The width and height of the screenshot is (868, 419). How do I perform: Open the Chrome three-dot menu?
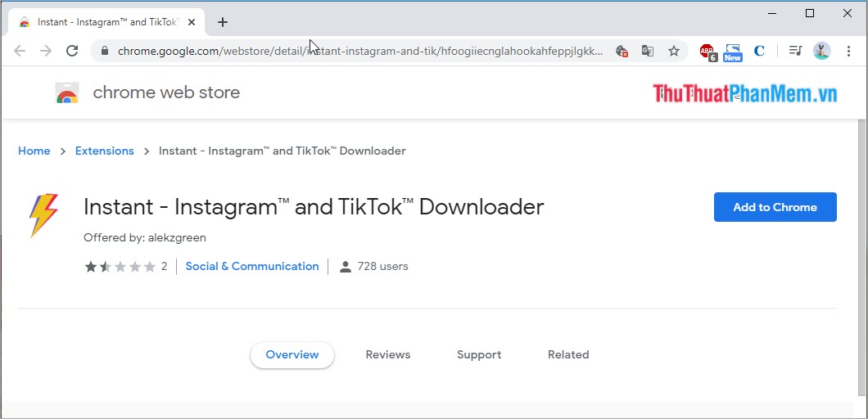848,51
